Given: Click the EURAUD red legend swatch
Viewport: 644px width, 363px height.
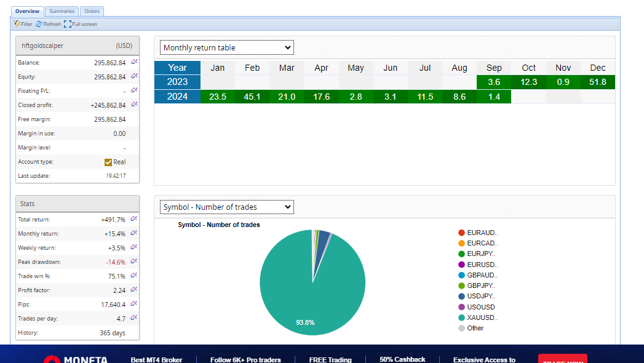Looking at the screenshot, I should click(461, 233).
